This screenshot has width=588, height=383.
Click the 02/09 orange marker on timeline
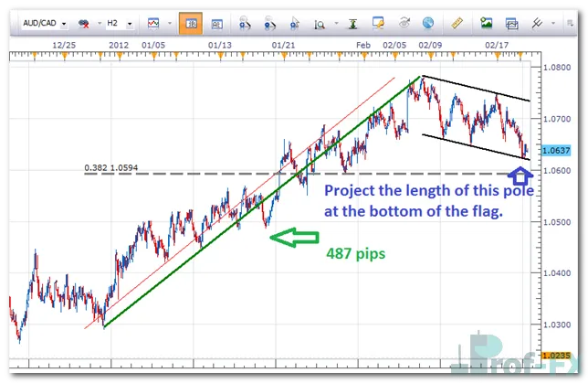click(427, 55)
